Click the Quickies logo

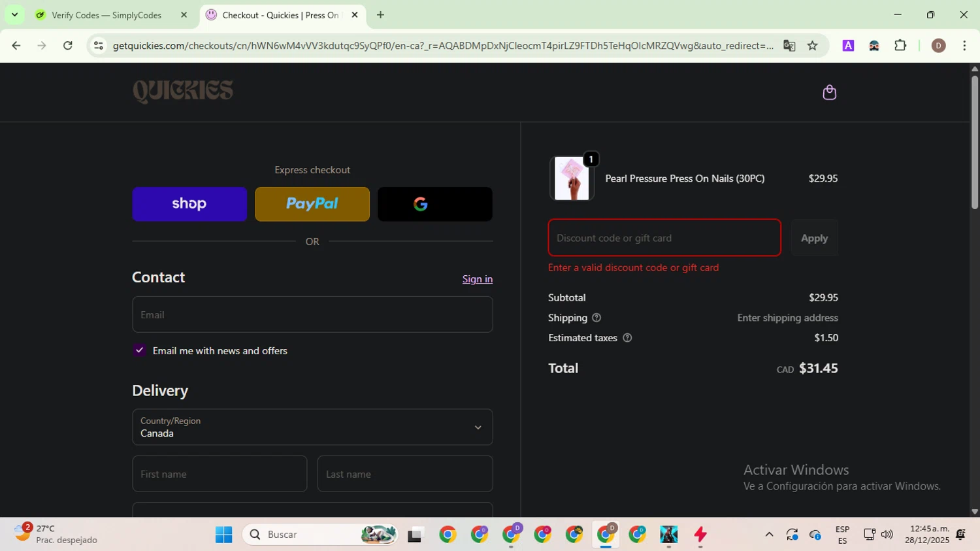coord(183,92)
